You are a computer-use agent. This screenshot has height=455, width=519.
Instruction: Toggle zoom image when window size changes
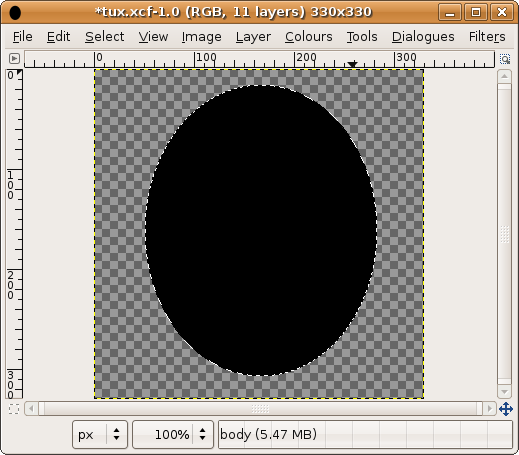(x=505, y=59)
